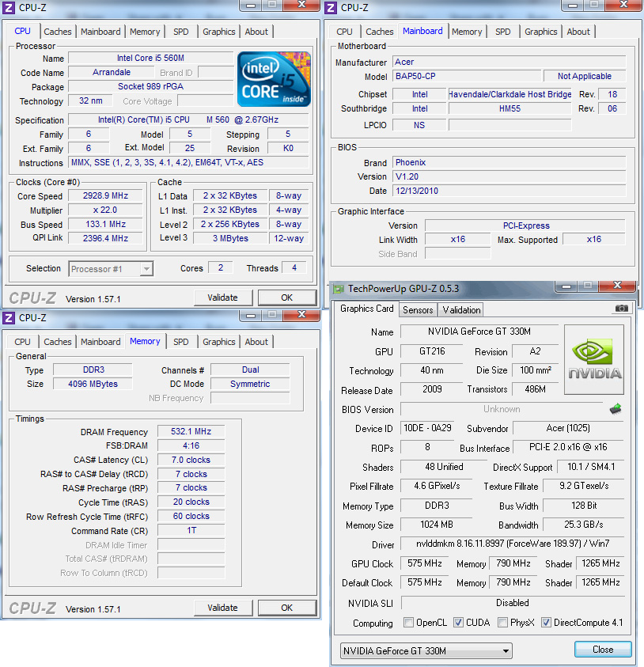The image size is (644, 667).
Task: Click OK in the Memory tab window
Action: point(287,608)
